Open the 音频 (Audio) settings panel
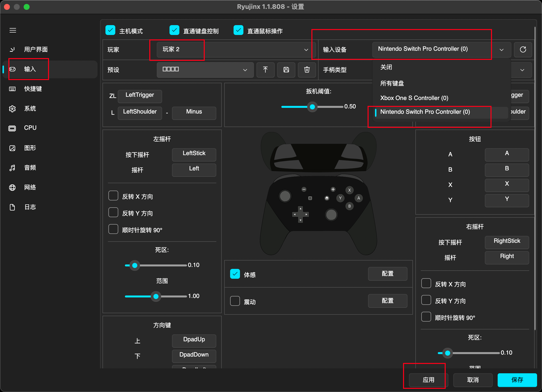 point(30,168)
